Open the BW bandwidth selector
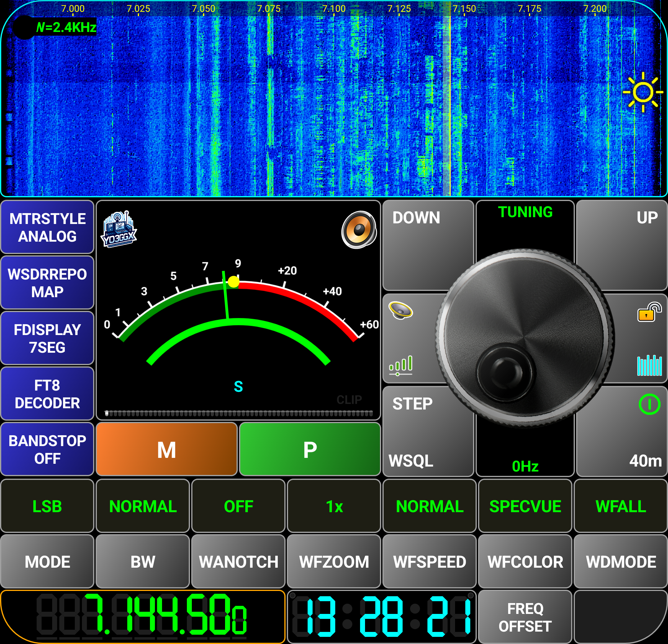Viewport: 668px width, 644px height. (x=143, y=561)
